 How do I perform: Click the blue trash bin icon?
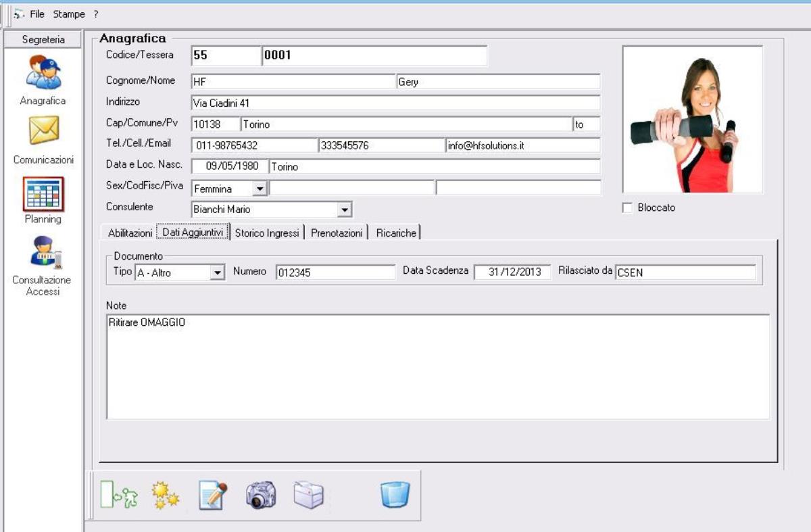[x=395, y=495]
